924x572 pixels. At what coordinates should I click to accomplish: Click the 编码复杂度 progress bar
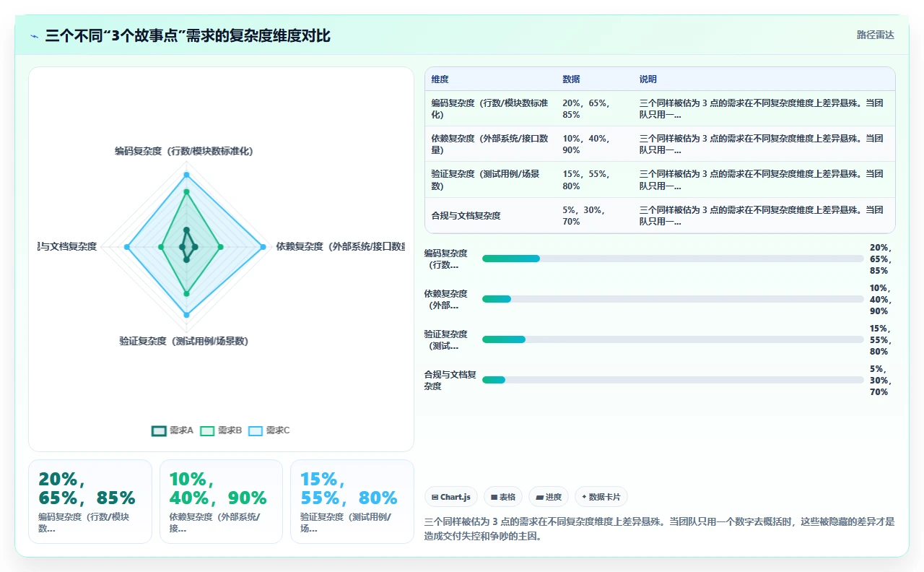click(x=673, y=259)
